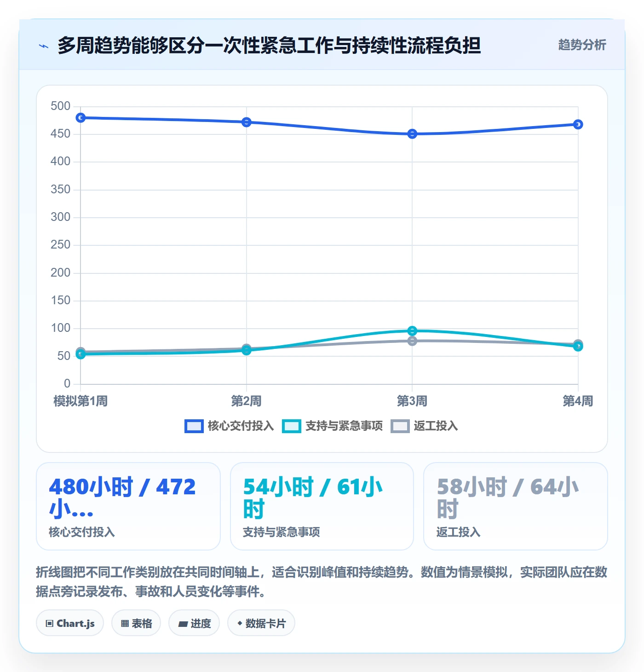The image size is (644, 672).
Task: Select gray 返工投入 point at 第3周
Action: click(x=412, y=341)
